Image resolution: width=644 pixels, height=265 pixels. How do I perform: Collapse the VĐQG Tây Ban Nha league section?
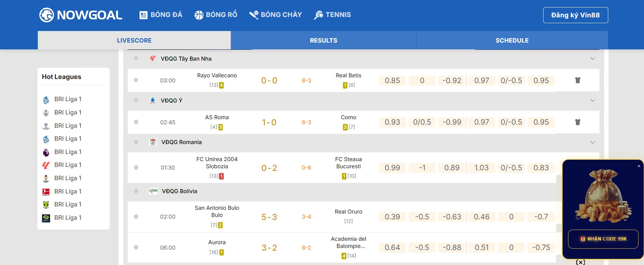tap(593, 59)
